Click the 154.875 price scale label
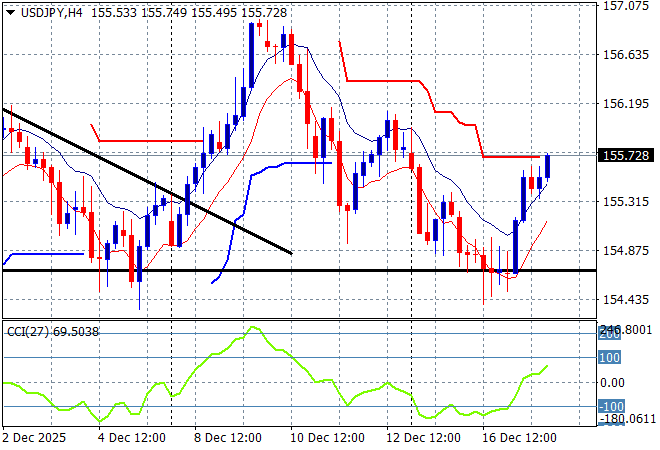This screenshot has width=660, height=450. (x=626, y=250)
